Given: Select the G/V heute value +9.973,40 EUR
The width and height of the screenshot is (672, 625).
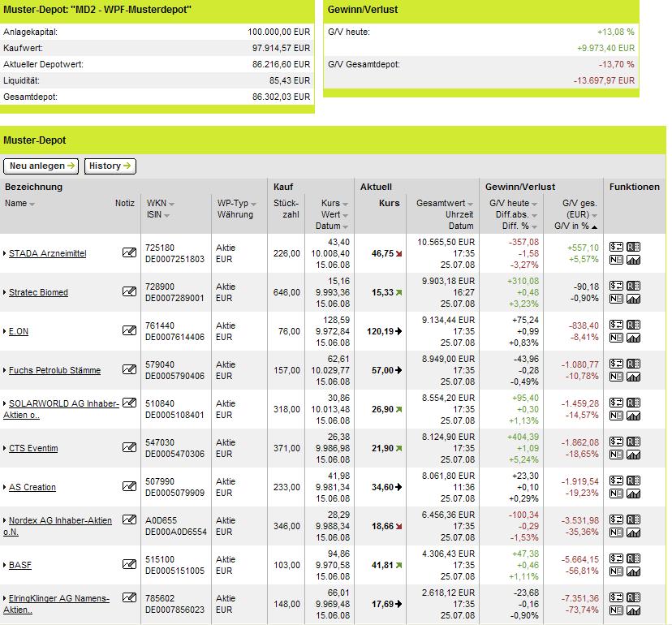Looking at the screenshot, I should [x=606, y=48].
